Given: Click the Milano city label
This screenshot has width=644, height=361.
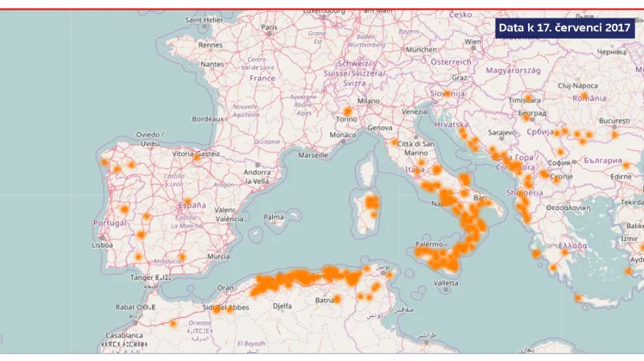Looking at the screenshot, I should [368, 101].
